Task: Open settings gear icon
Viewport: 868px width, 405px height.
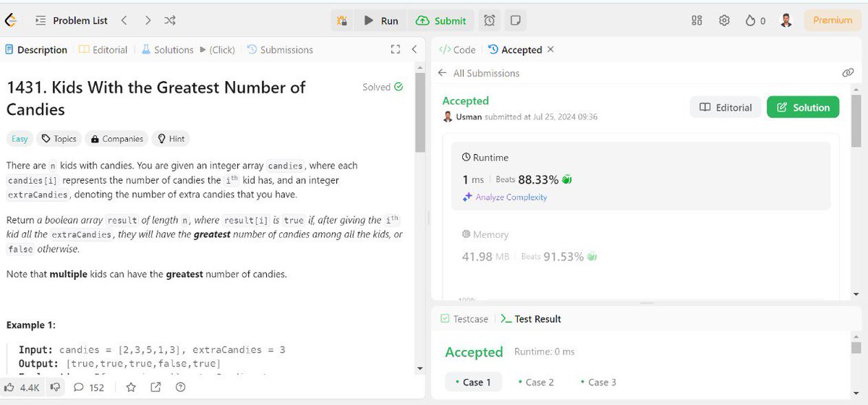Action: (x=724, y=20)
